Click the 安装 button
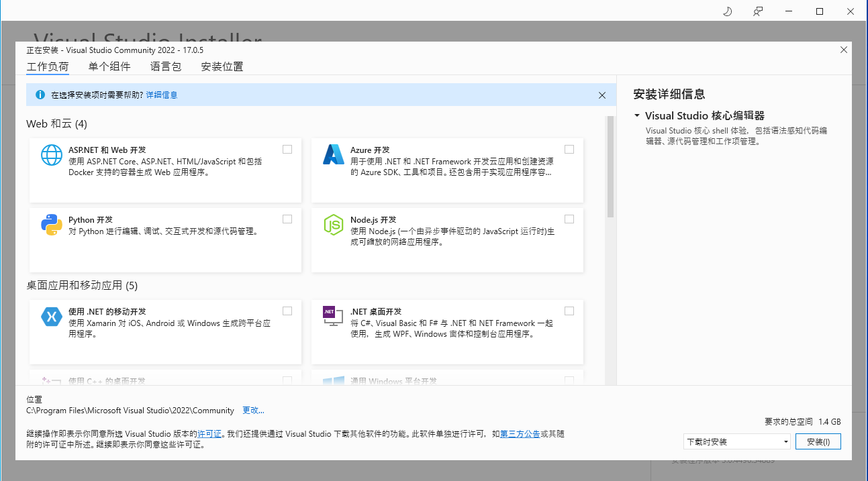868x481 pixels. [x=818, y=441]
